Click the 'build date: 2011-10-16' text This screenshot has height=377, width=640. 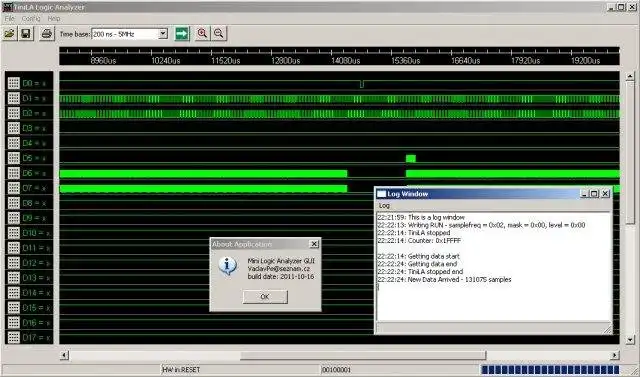[x=281, y=277]
